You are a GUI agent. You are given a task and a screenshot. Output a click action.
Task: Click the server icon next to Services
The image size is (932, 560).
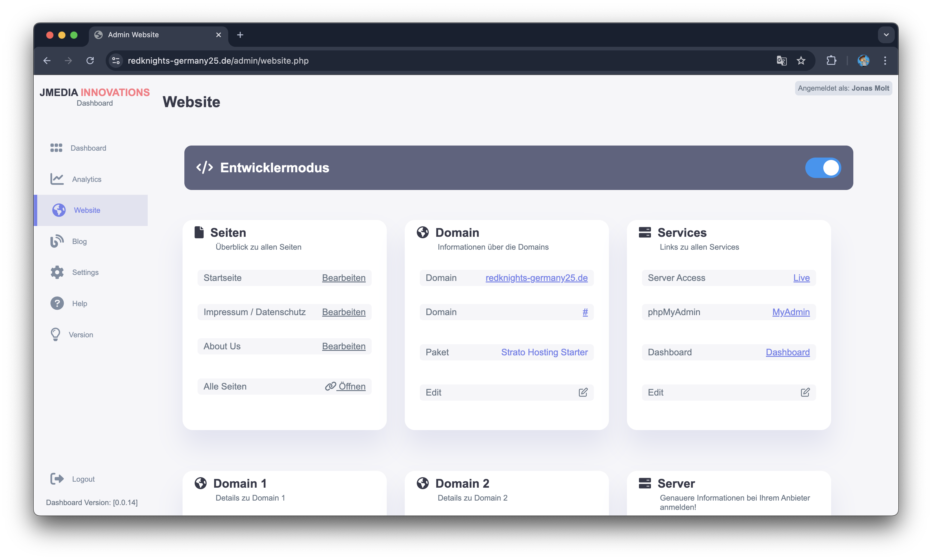point(645,233)
